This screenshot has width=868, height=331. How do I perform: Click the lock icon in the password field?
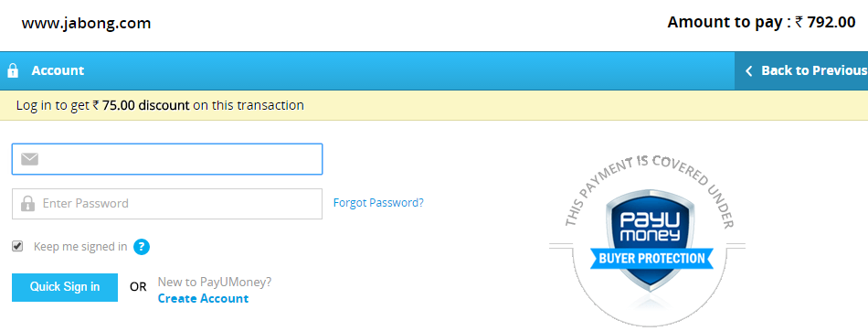(x=27, y=204)
